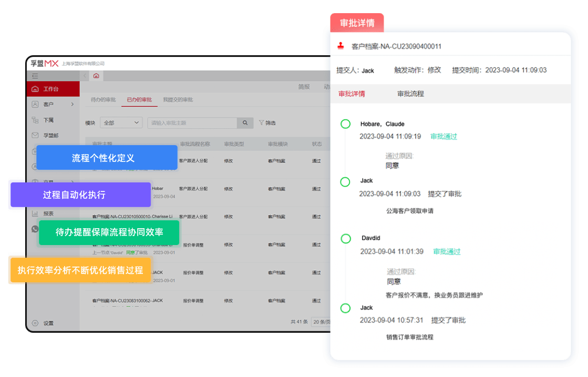
Task: Click the 工作台 home icon in sidebar
Action: [x=35, y=89]
